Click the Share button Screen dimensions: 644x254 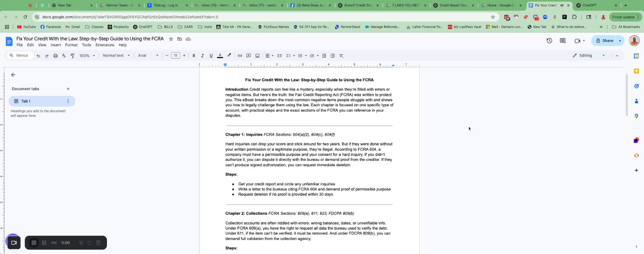click(x=604, y=41)
